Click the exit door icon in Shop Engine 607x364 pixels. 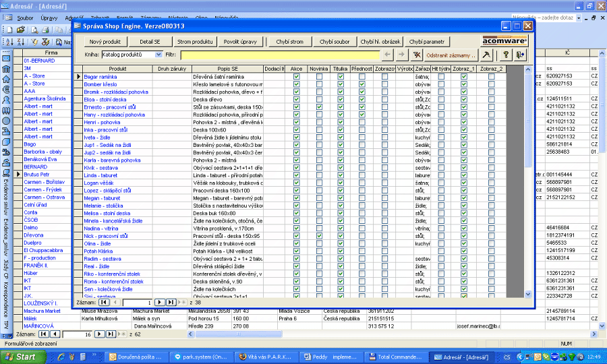tap(520, 55)
